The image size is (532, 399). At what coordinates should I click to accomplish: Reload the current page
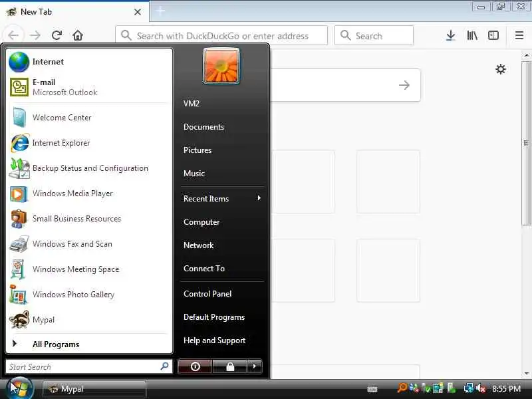pos(57,35)
